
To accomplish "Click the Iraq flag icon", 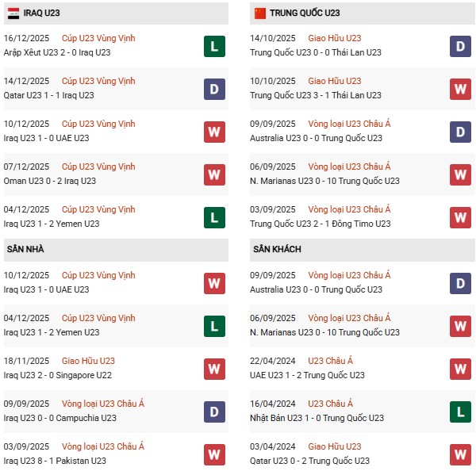I will click(x=13, y=13).
